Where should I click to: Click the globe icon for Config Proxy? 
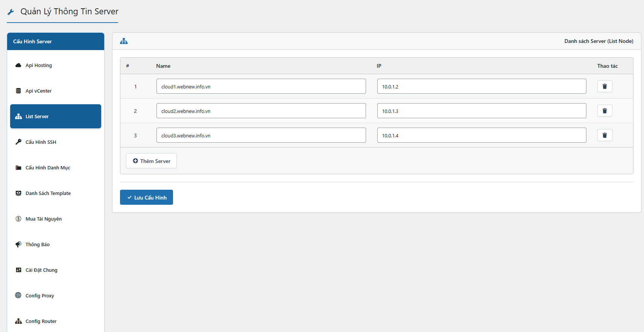pos(18,295)
